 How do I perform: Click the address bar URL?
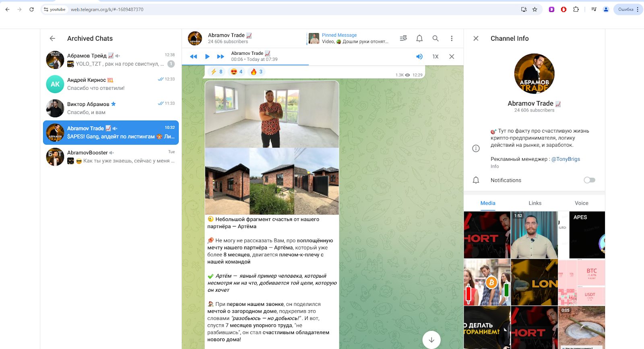coord(107,9)
